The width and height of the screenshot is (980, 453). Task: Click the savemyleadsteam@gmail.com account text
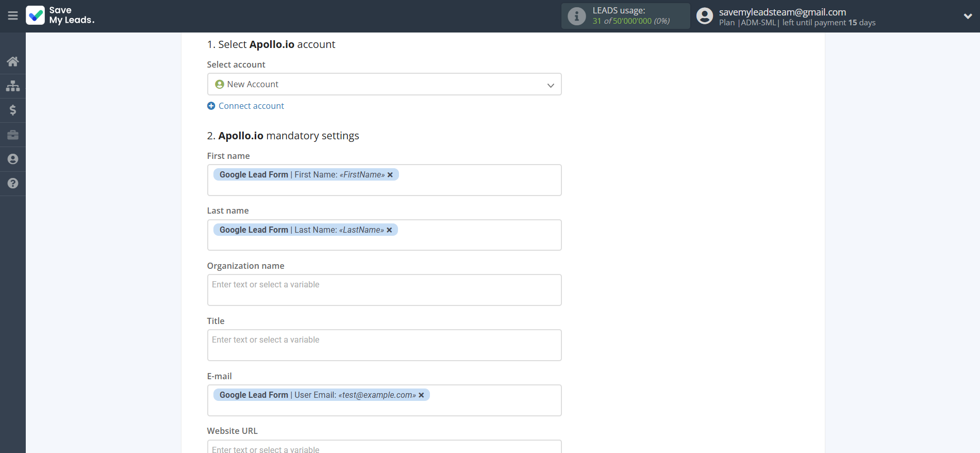point(783,12)
